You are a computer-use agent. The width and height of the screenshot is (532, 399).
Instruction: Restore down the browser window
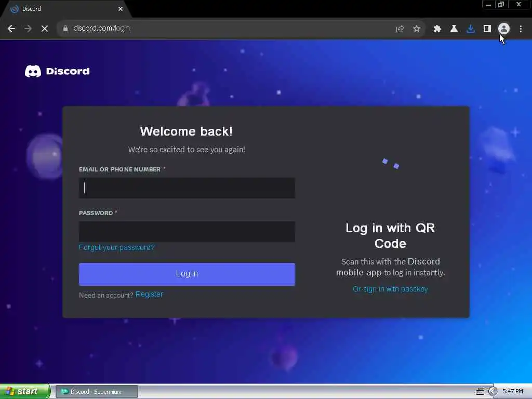(x=501, y=5)
